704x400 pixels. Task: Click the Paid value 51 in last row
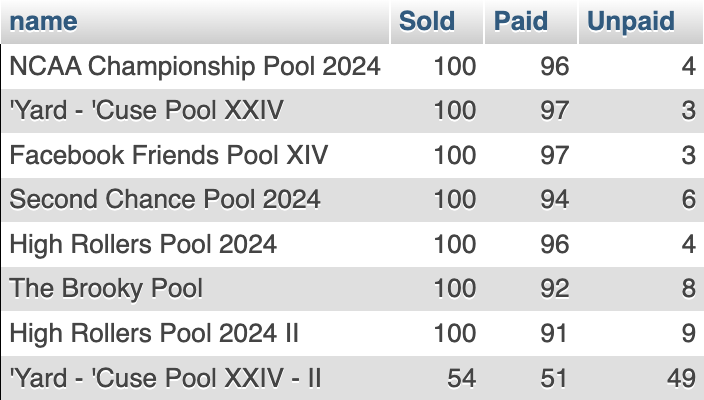554,378
